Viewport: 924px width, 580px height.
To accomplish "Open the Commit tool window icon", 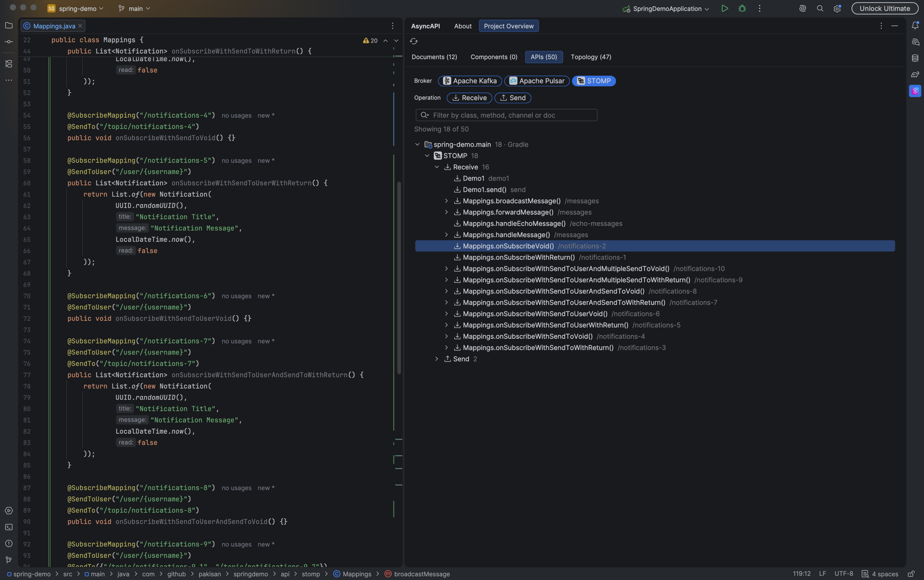I will [9, 42].
